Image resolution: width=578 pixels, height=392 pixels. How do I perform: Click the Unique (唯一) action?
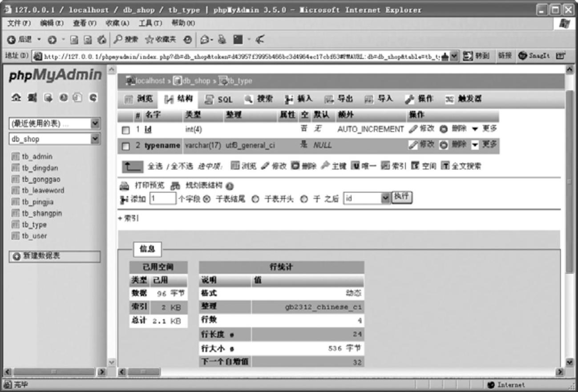click(x=364, y=166)
